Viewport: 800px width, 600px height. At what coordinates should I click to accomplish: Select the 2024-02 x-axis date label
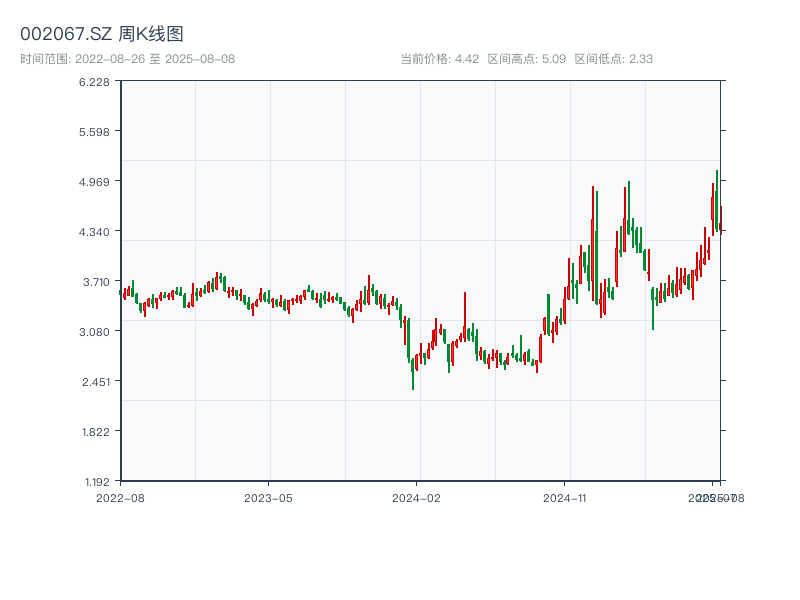coord(417,497)
